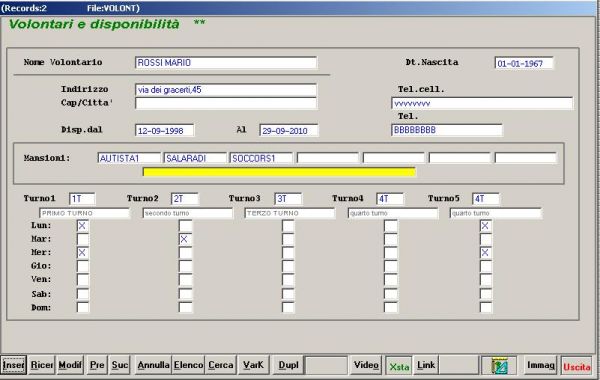Click the SALARADI mansioni field
Screen dimensions: 600x380
(195, 158)
